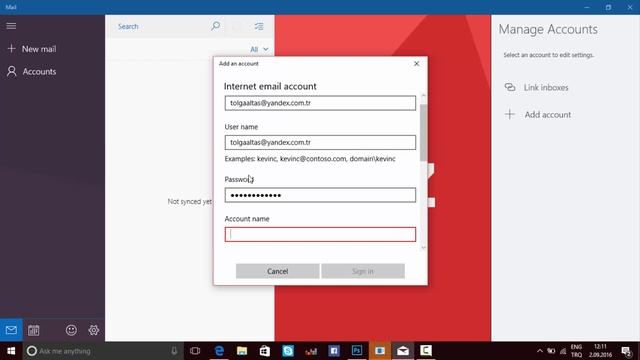Click the Mail app taskbar icon

[403, 351]
